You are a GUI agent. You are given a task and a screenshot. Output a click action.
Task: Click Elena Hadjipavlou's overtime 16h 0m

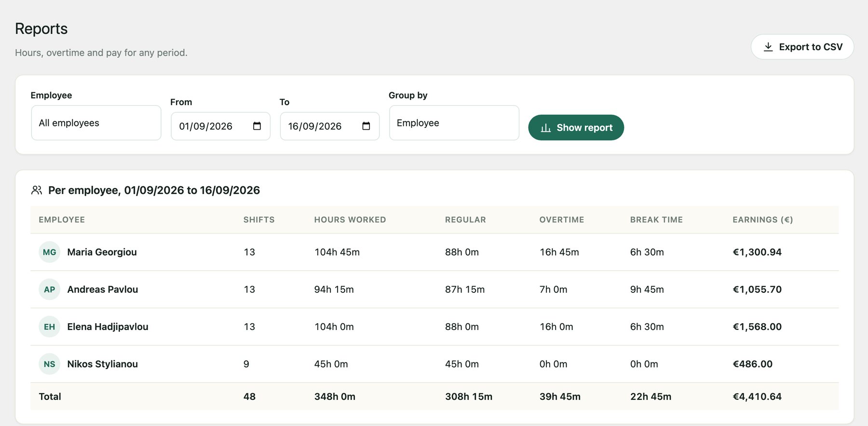556,327
